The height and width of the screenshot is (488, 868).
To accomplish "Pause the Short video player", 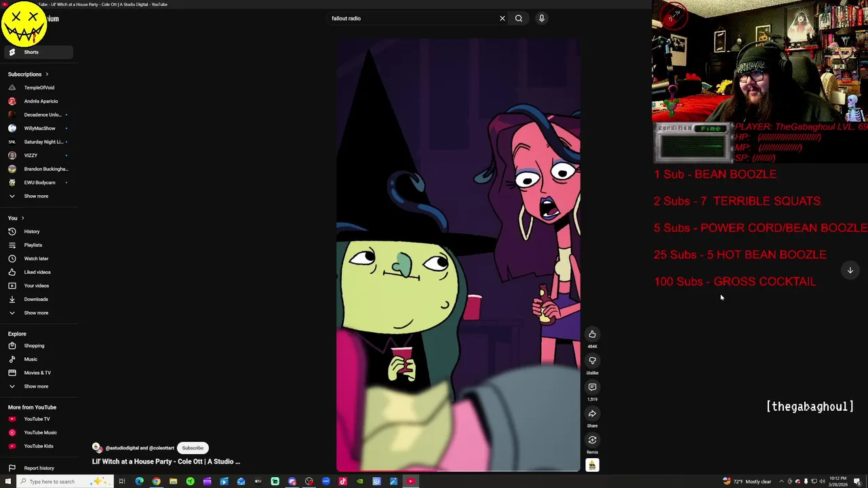I will pos(458,255).
